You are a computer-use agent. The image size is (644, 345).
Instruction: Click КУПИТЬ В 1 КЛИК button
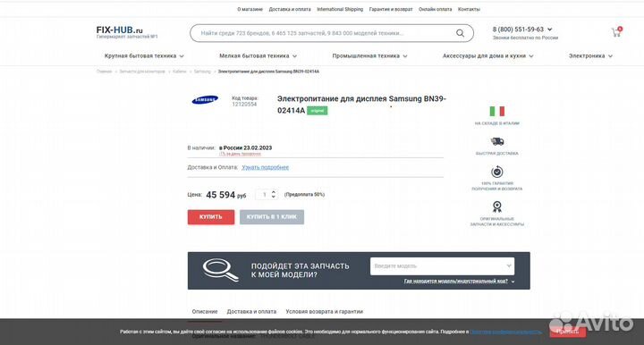pos(272,217)
